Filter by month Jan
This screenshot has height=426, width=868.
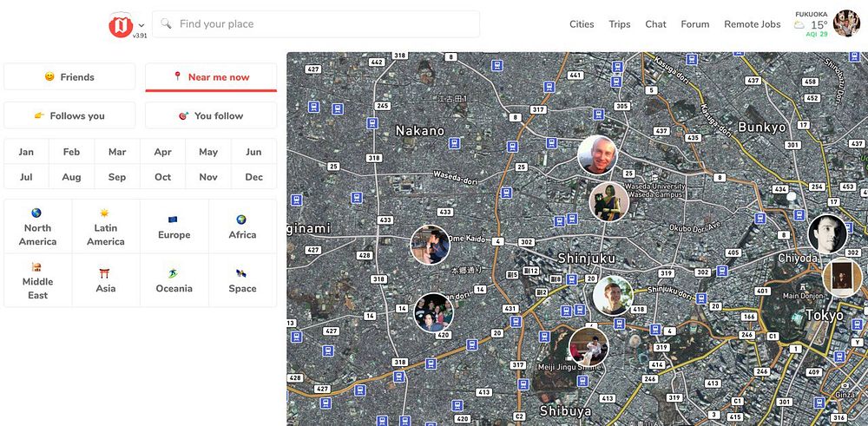26,152
